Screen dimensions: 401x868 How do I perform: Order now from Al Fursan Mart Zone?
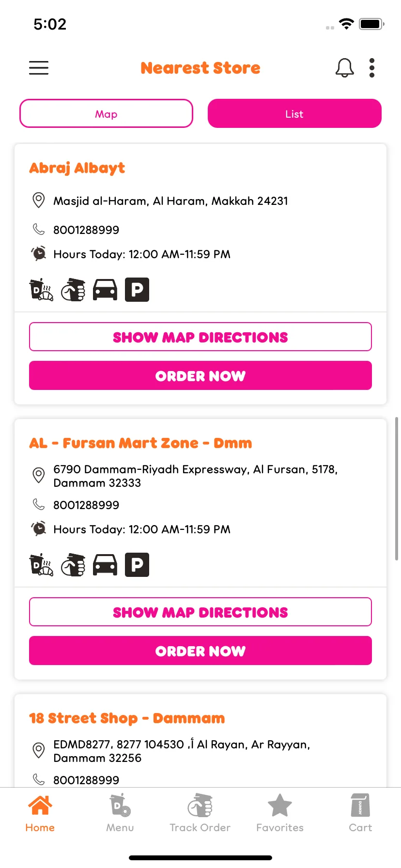(x=200, y=651)
